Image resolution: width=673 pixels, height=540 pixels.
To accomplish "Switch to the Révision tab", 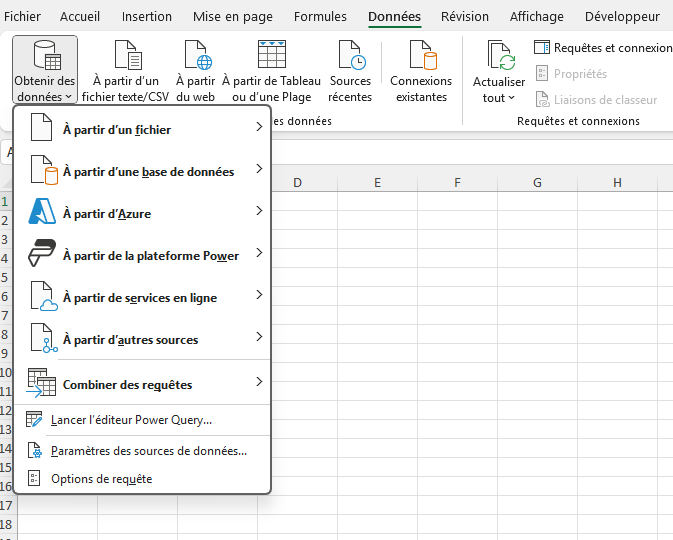I will [x=465, y=16].
